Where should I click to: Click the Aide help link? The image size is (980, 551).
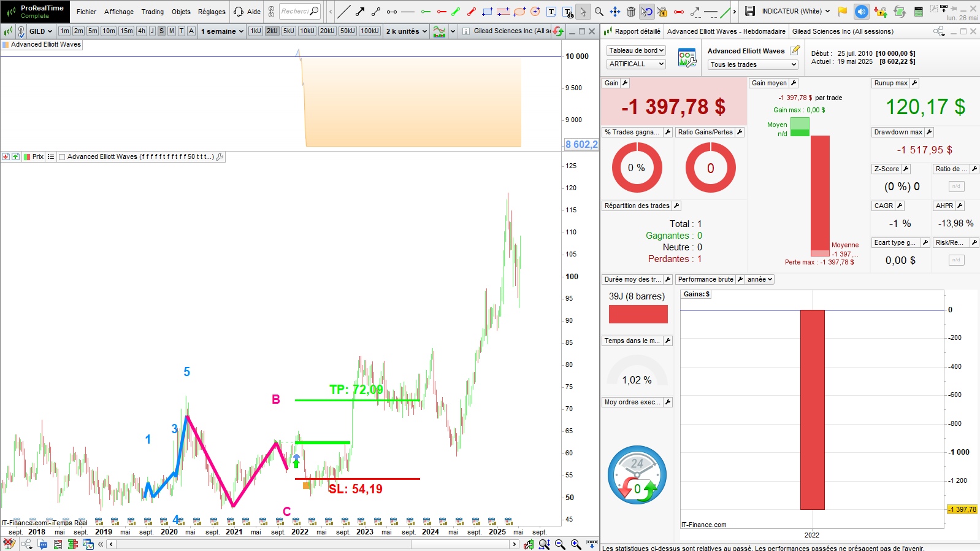pyautogui.click(x=254, y=12)
